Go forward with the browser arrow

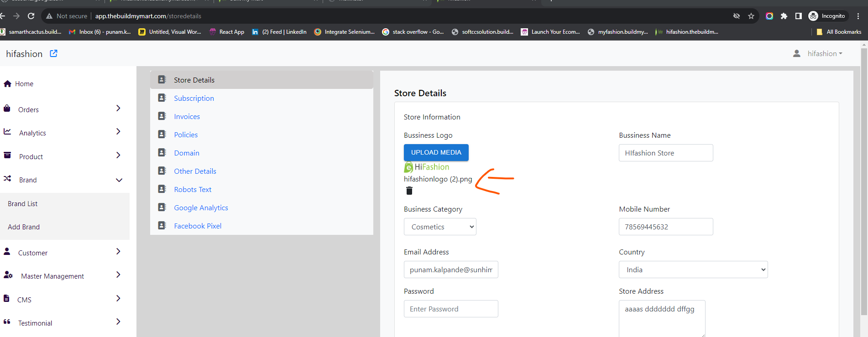click(x=16, y=16)
